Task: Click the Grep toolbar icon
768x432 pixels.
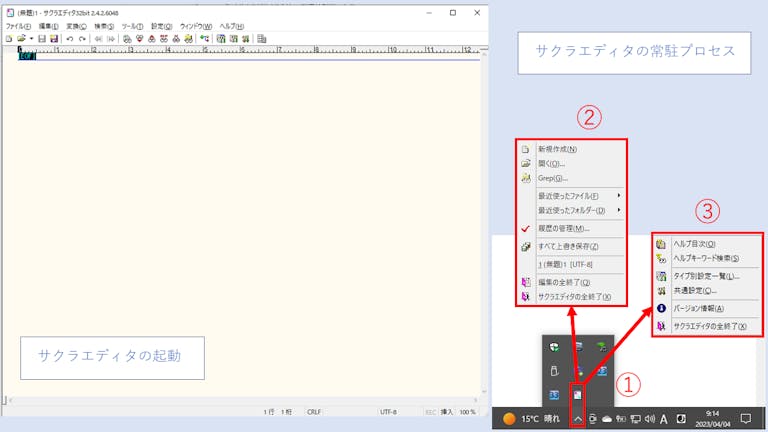Action: coord(189,39)
